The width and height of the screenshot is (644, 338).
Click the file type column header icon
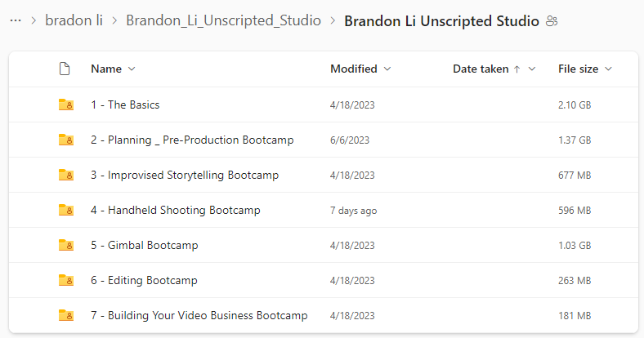(65, 69)
